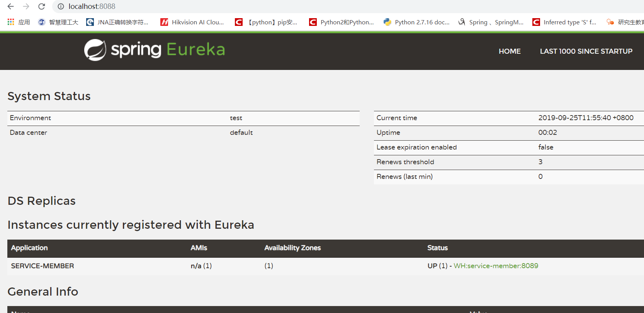This screenshot has width=644, height=313.
Task: Open the Inferred type 'S' bookmark
Action: 564,22
